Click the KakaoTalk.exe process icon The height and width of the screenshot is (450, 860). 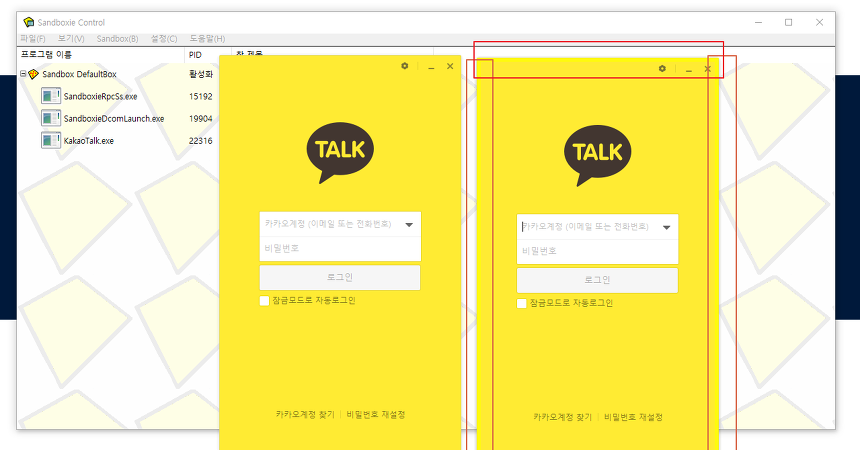coord(51,140)
